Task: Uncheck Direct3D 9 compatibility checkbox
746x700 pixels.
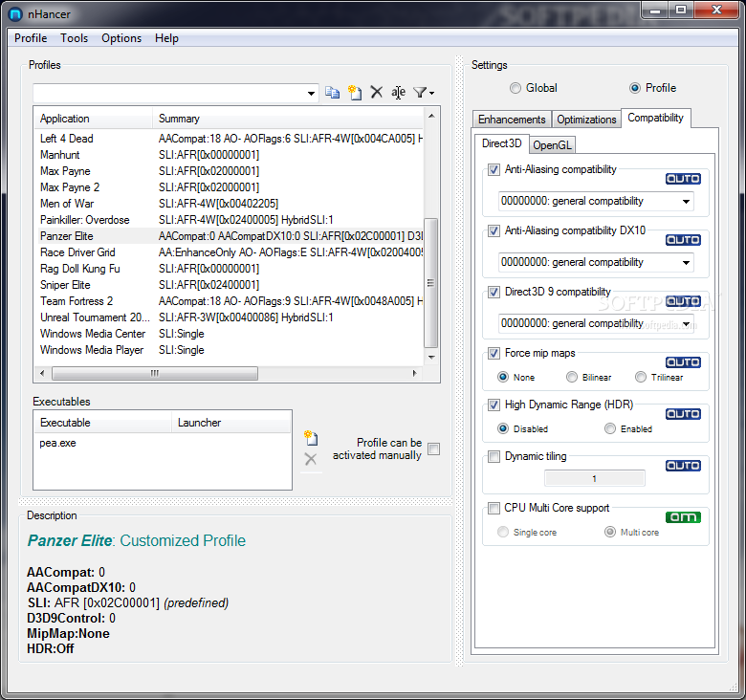Action: click(494, 292)
